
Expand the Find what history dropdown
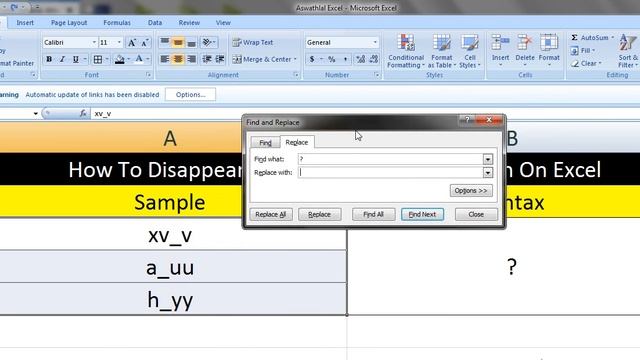488,159
